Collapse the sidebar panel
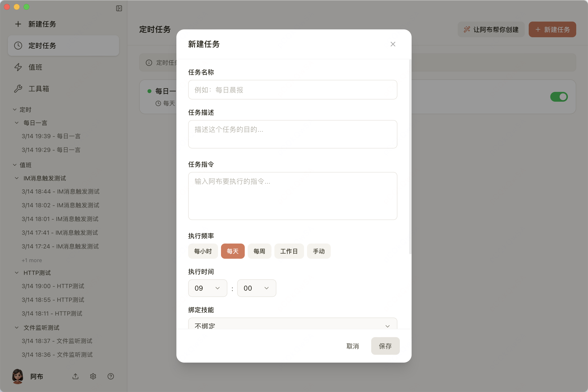588x392 pixels. [x=119, y=8]
